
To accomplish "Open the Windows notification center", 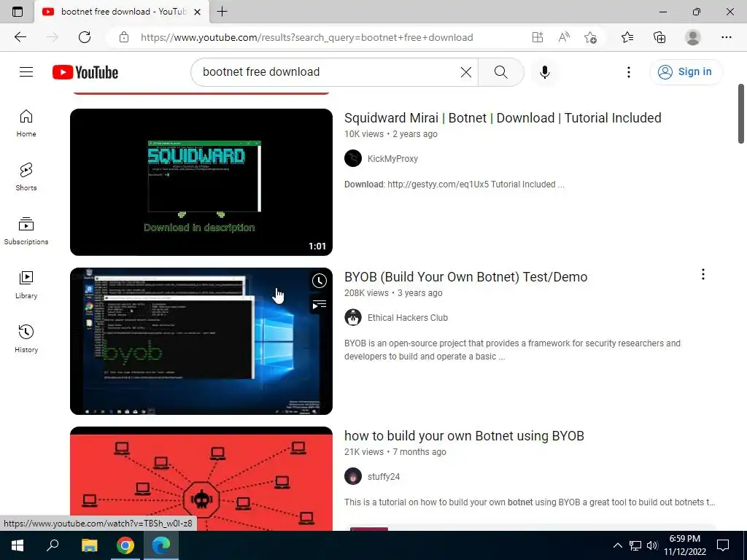I will pyautogui.click(x=723, y=545).
